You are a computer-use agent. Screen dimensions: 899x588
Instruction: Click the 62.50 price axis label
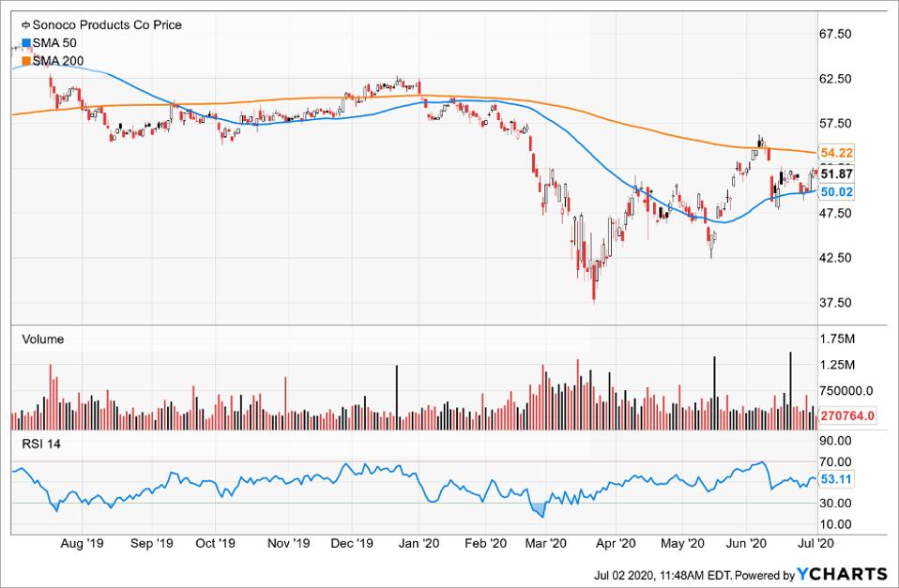pyautogui.click(x=835, y=79)
